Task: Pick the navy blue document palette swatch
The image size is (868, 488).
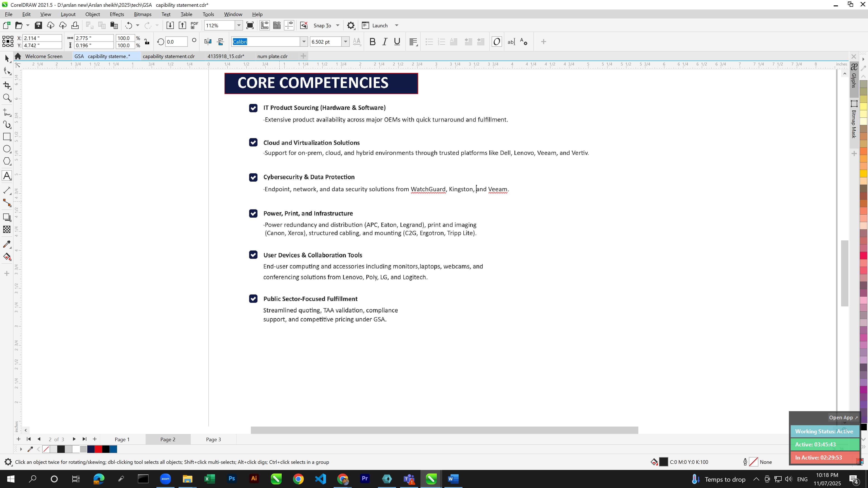Action: coord(91,449)
